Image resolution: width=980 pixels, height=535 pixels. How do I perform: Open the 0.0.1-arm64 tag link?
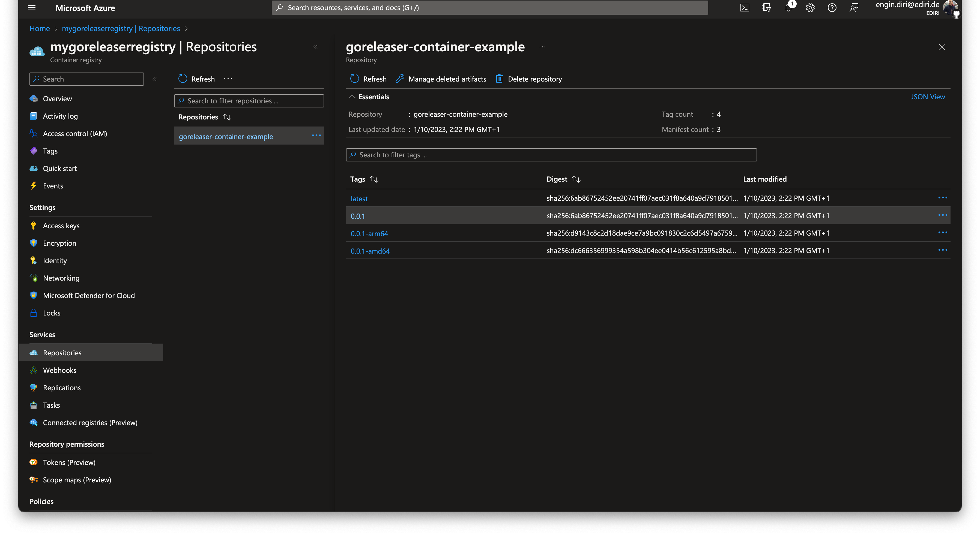[369, 233]
